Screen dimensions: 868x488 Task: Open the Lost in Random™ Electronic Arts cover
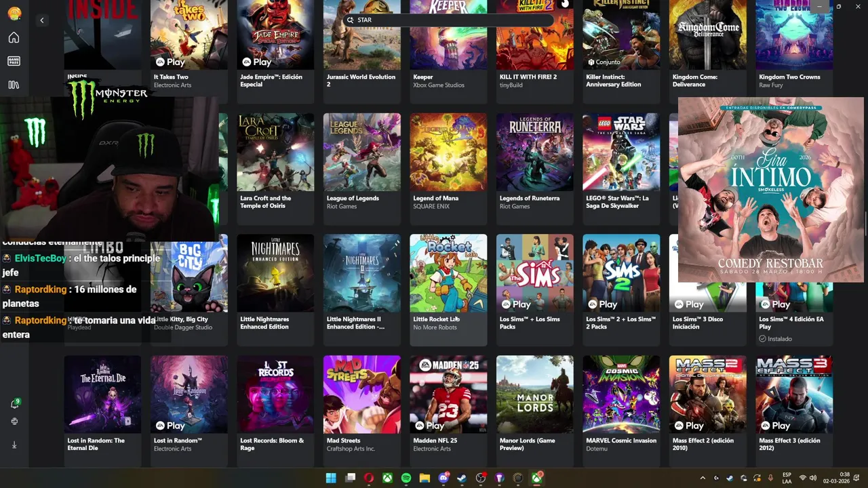(189, 394)
